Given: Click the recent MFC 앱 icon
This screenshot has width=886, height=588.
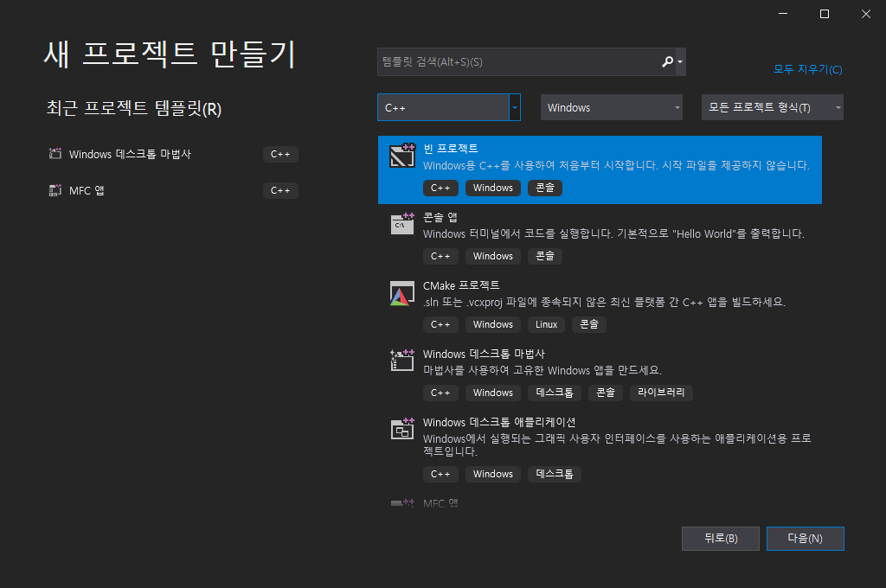Looking at the screenshot, I should 55,190.
